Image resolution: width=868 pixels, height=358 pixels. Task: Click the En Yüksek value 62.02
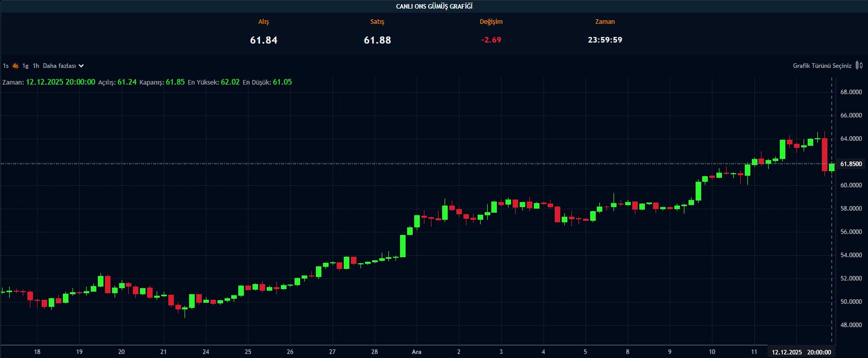click(230, 82)
